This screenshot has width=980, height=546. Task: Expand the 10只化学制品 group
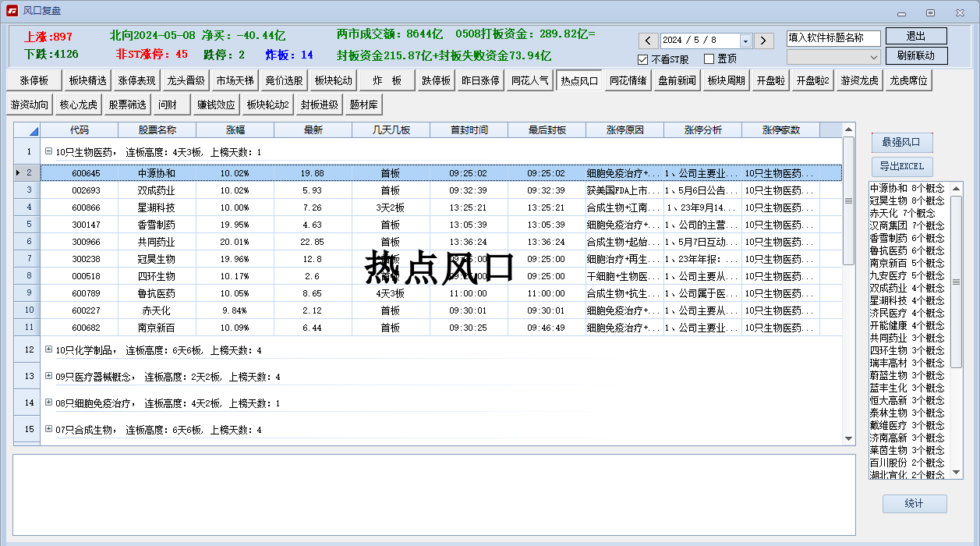pyautogui.click(x=48, y=350)
